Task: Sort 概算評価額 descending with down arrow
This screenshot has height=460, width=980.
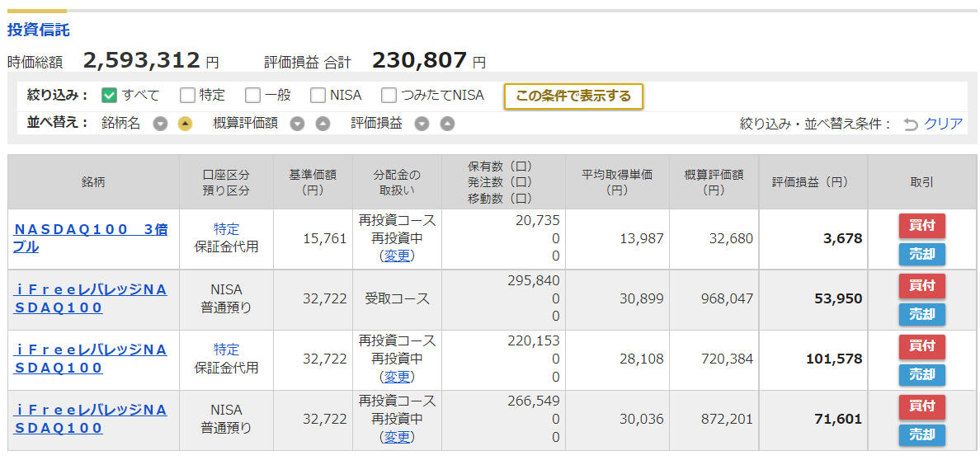Action: point(297,124)
